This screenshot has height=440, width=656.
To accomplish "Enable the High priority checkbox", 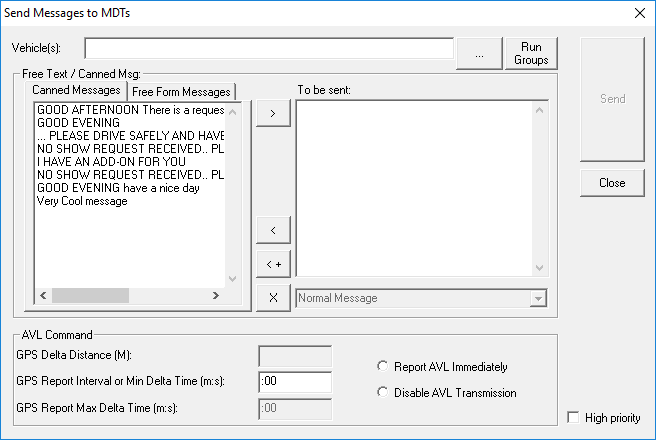I will [573, 418].
